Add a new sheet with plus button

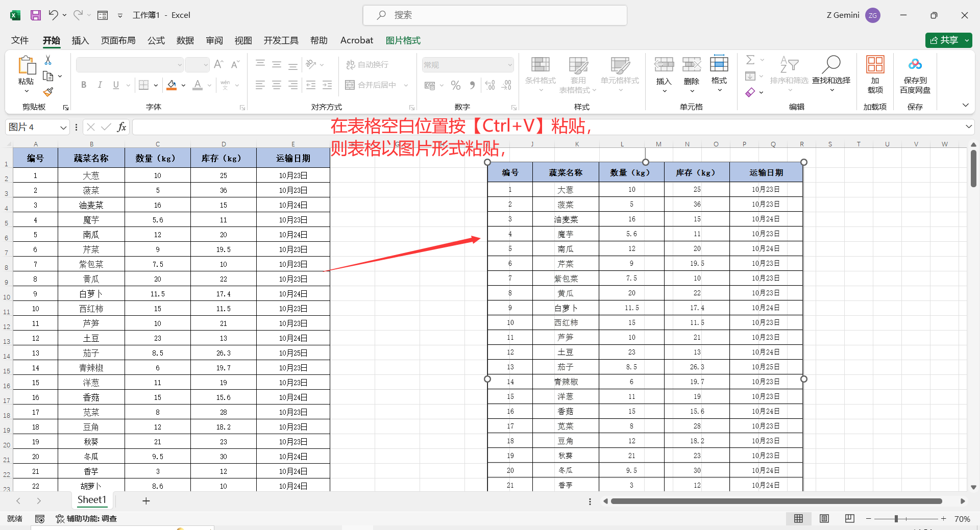tap(146, 501)
